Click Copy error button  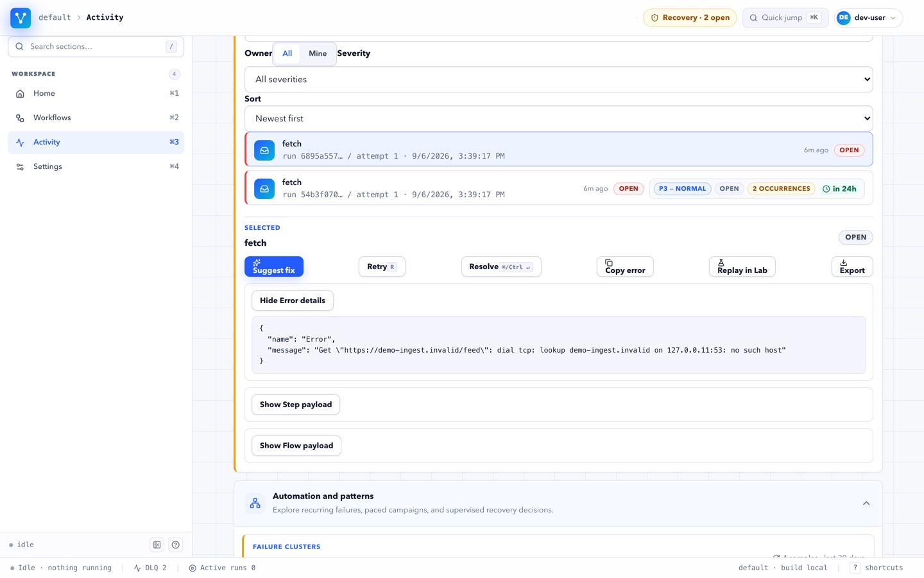tap(625, 267)
